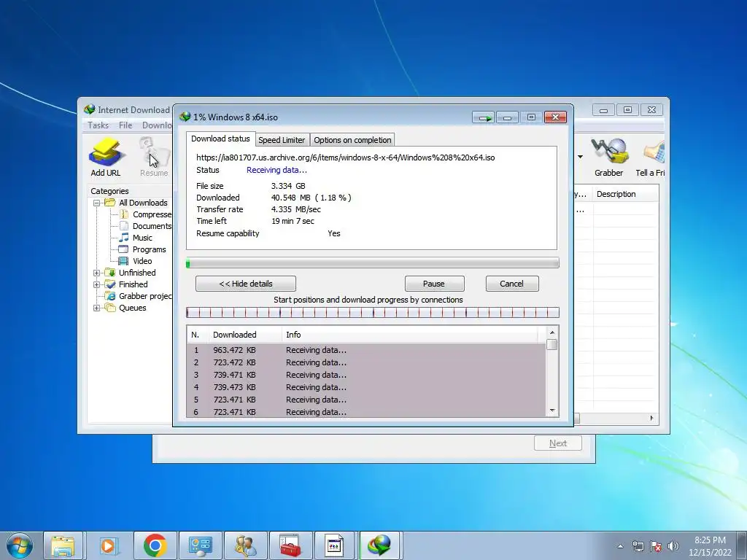Click the Resume toolbar icon

(x=154, y=157)
